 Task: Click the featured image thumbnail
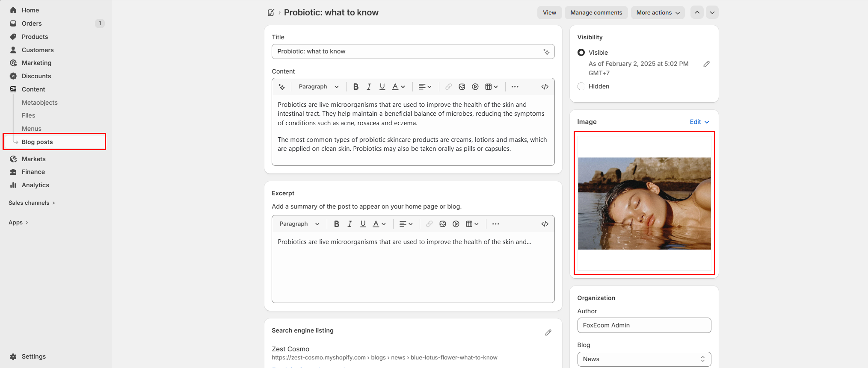pyautogui.click(x=644, y=203)
